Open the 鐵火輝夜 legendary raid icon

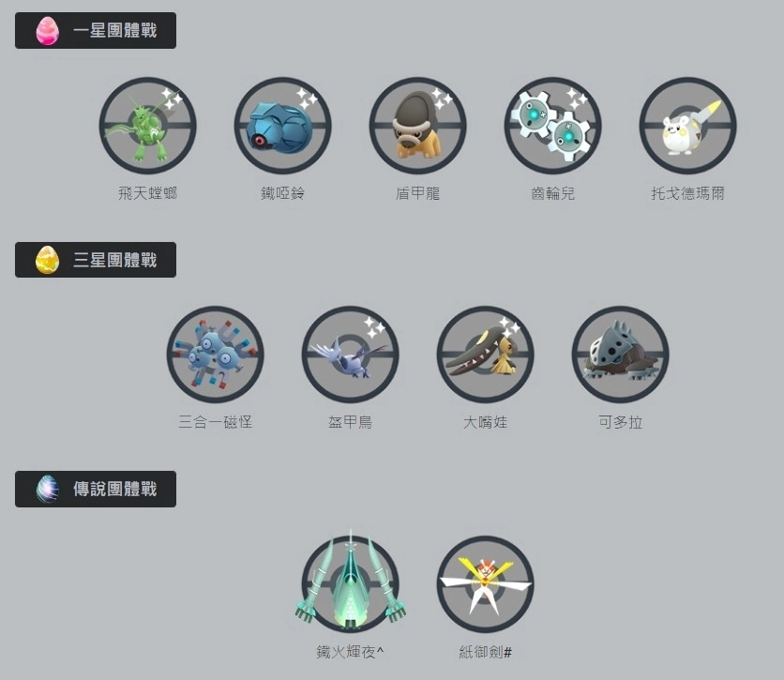[350, 582]
